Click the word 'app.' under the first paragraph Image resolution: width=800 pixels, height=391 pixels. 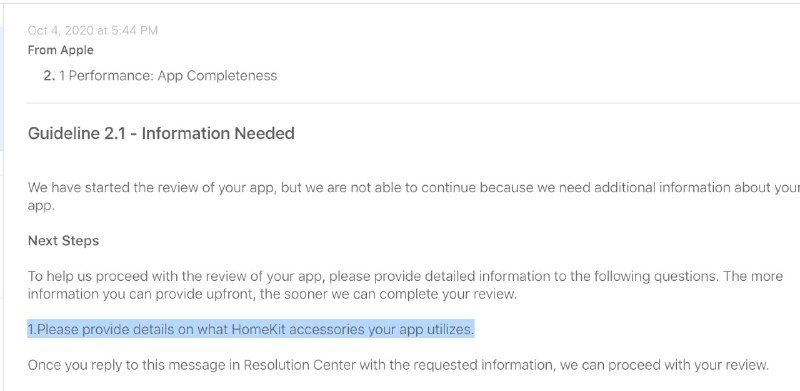[x=41, y=206]
